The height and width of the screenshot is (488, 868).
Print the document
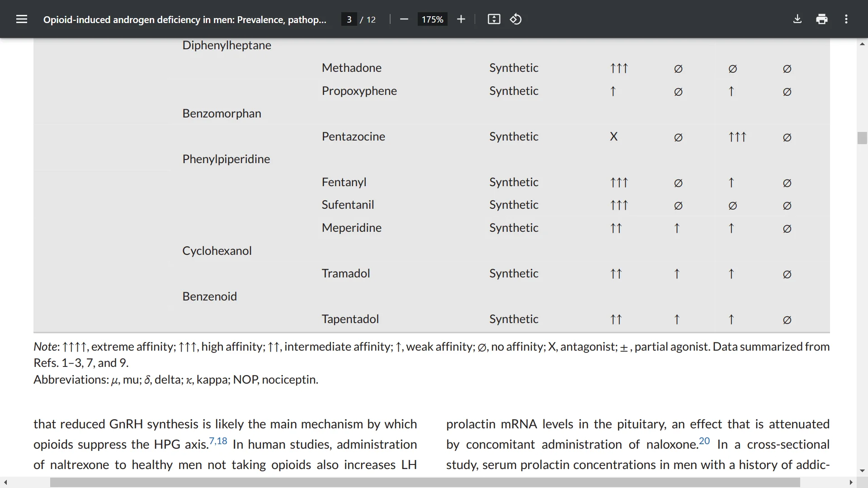[822, 19]
